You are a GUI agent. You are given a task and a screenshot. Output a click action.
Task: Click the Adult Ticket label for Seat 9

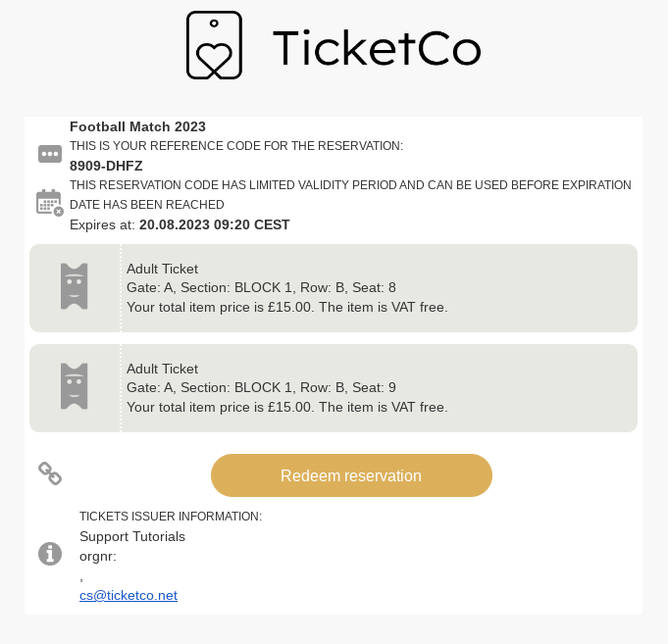(163, 369)
